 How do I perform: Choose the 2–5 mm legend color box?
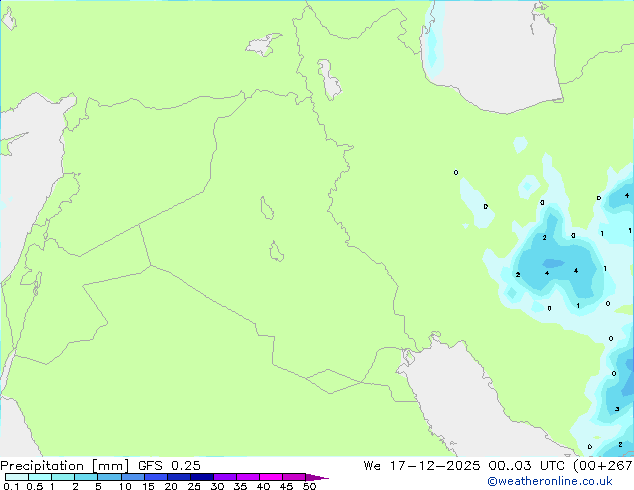86,477
